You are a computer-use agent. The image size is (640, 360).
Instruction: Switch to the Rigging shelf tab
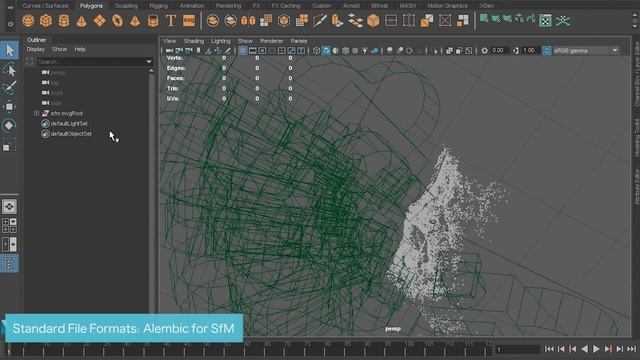(x=158, y=6)
